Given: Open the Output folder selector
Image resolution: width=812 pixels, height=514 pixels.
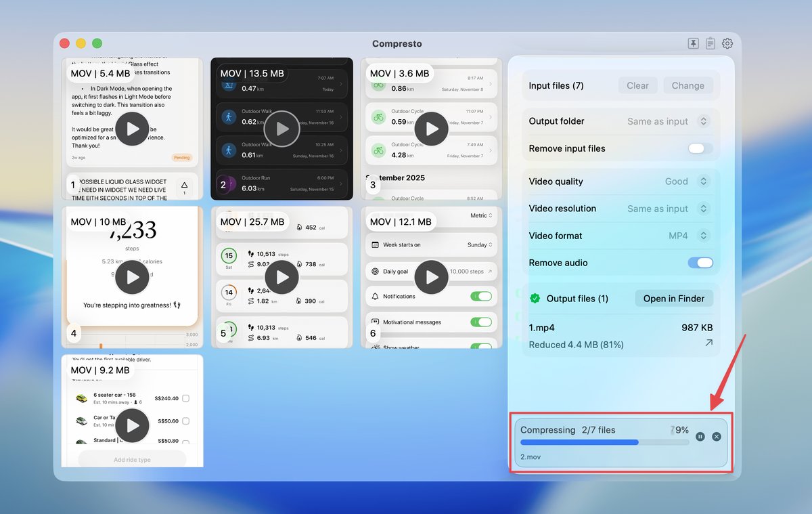Looking at the screenshot, I should pos(667,121).
